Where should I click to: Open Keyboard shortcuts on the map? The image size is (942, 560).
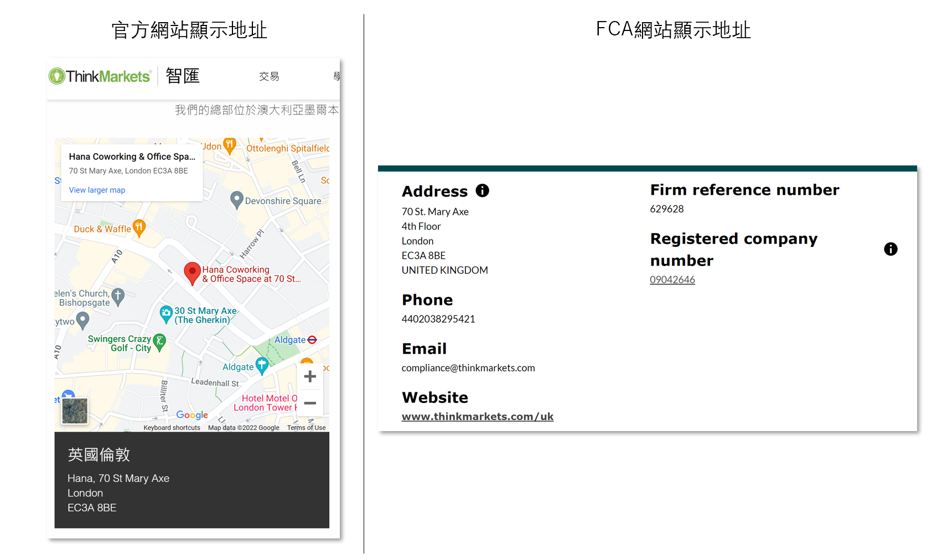click(x=172, y=428)
